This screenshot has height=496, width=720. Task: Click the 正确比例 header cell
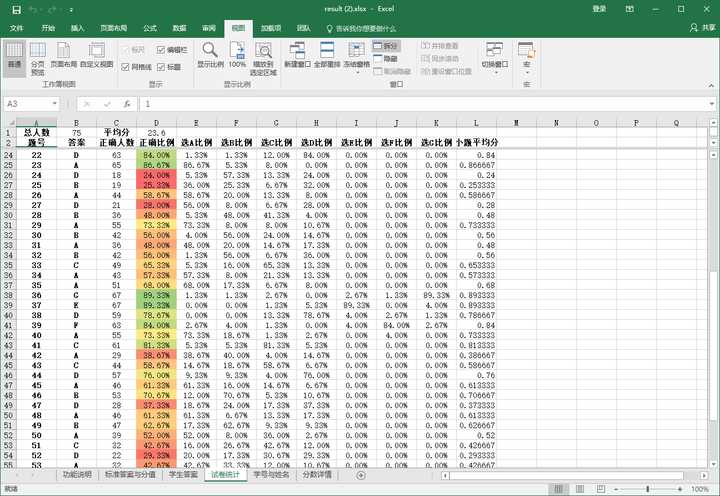point(156,143)
